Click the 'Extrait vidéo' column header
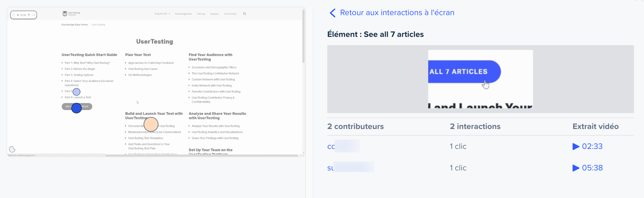 595,126
